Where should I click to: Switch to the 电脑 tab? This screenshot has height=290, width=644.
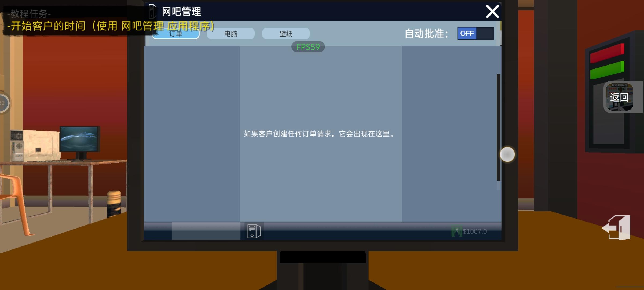click(231, 34)
